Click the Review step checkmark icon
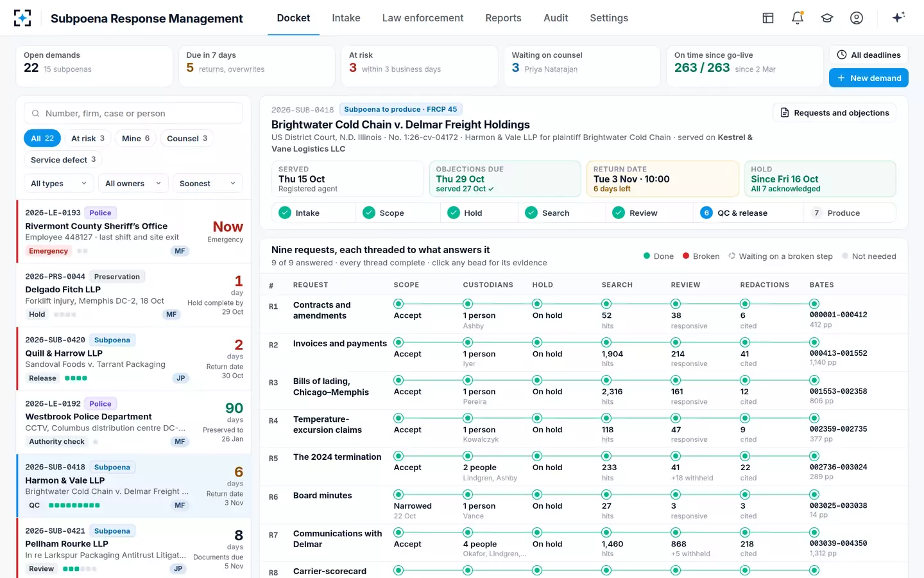924x578 pixels. [x=619, y=213]
